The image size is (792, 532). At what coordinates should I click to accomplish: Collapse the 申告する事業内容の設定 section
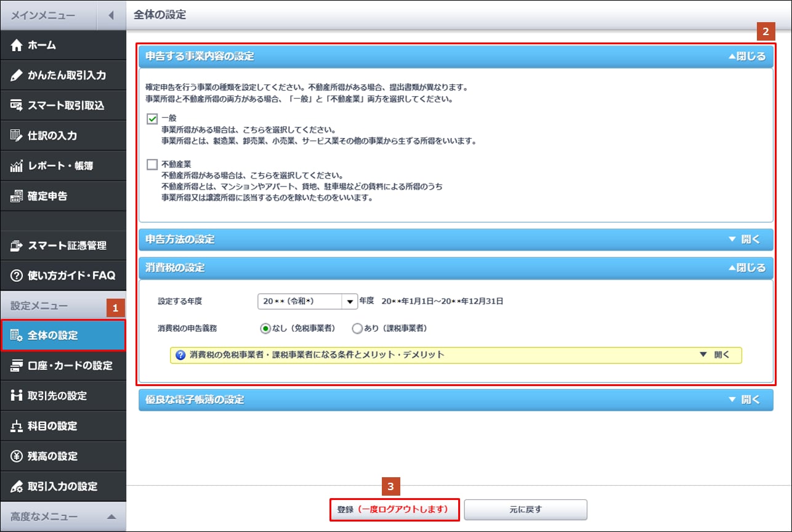[746, 56]
